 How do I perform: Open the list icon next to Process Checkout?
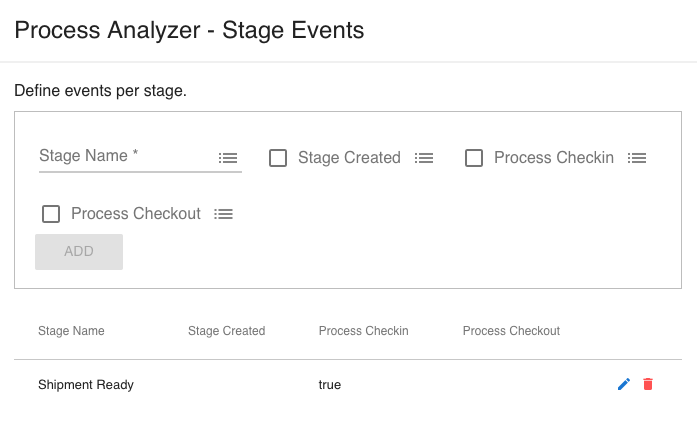pyautogui.click(x=224, y=214)
